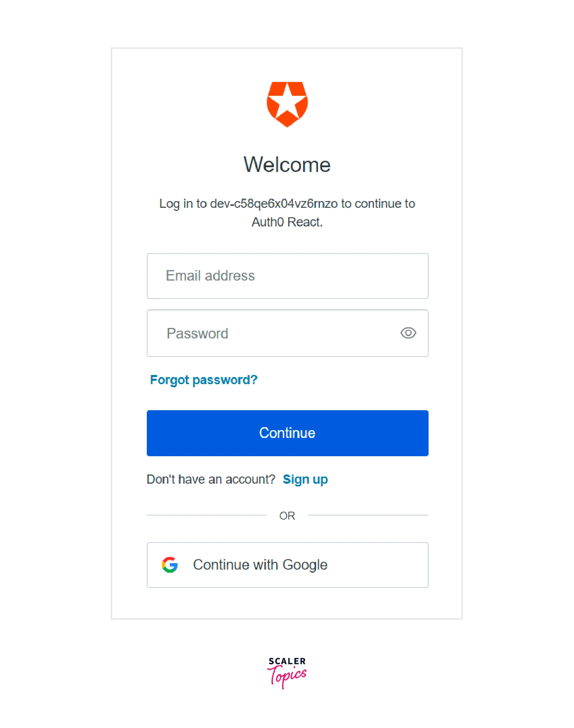Image resolution: width=574 pixels, height=728 pixels.
Task: Show the password using the eye icon
Action: [x=408, y=333]
